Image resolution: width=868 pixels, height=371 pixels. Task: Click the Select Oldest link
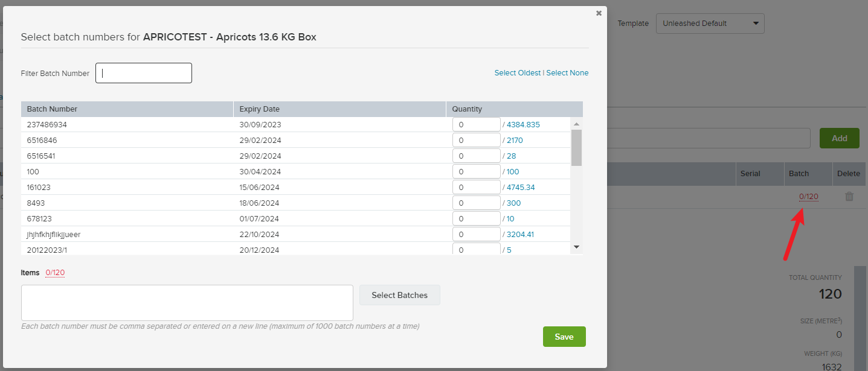(517, 72)
